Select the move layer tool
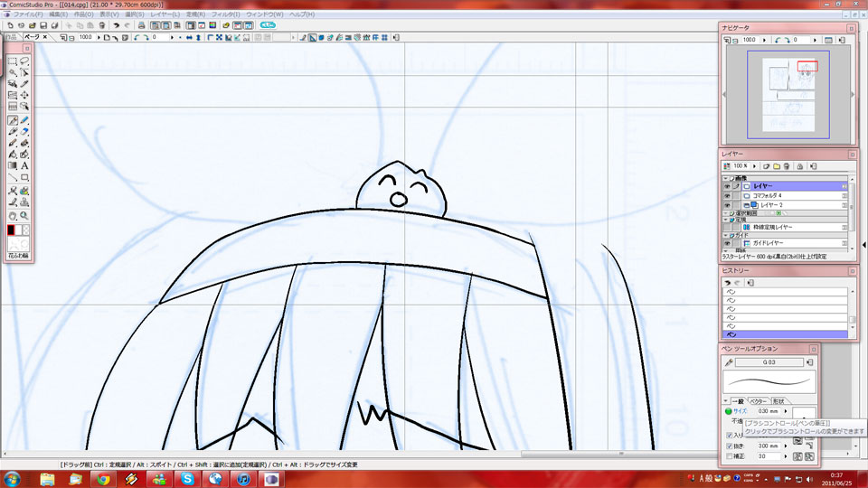 pyautogui.click(x=24, y=95)
